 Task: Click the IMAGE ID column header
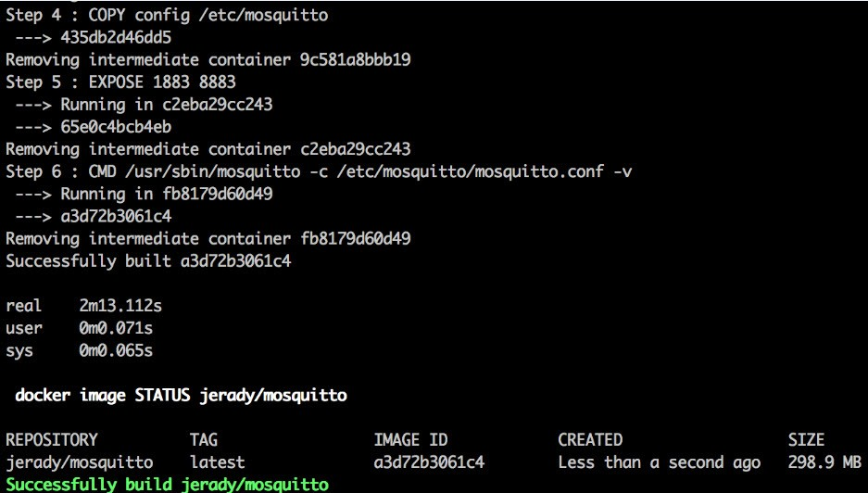409,440
